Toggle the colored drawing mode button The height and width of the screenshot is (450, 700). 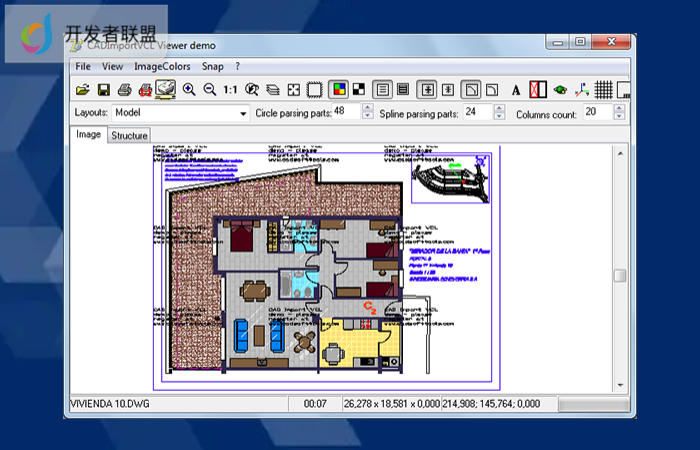click(339, 90)
